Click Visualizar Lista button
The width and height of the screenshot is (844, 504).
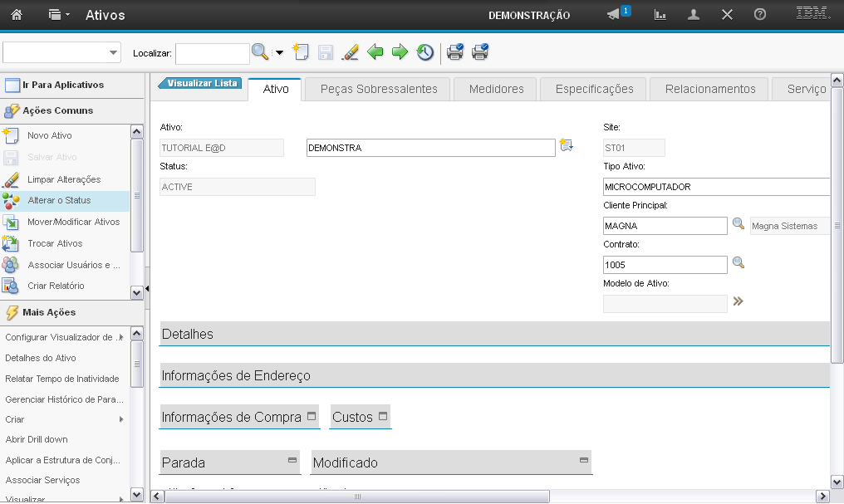tap(199, 83)
